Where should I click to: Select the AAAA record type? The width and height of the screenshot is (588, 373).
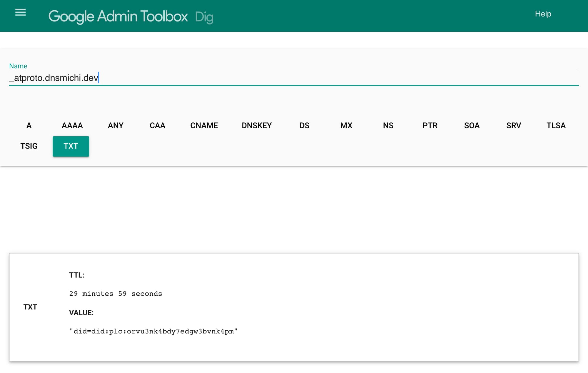72,126
